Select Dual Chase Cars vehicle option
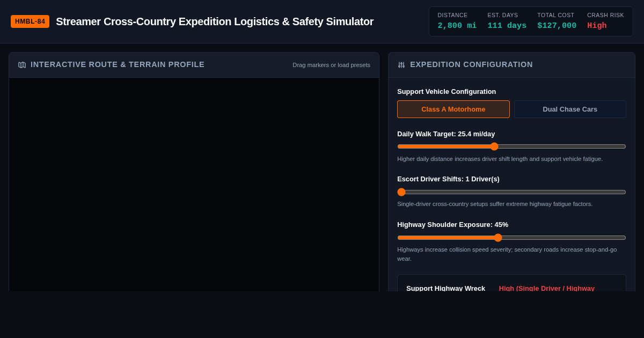 point(570,109)
